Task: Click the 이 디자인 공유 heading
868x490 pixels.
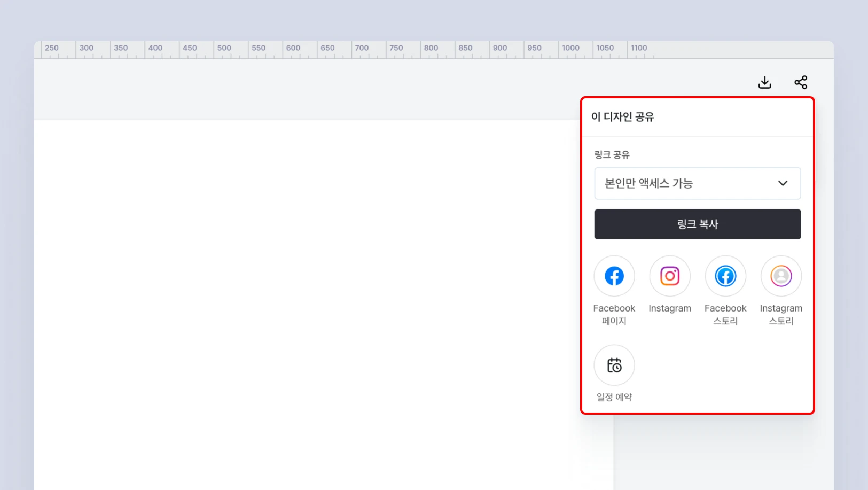Action: (622, 117)
